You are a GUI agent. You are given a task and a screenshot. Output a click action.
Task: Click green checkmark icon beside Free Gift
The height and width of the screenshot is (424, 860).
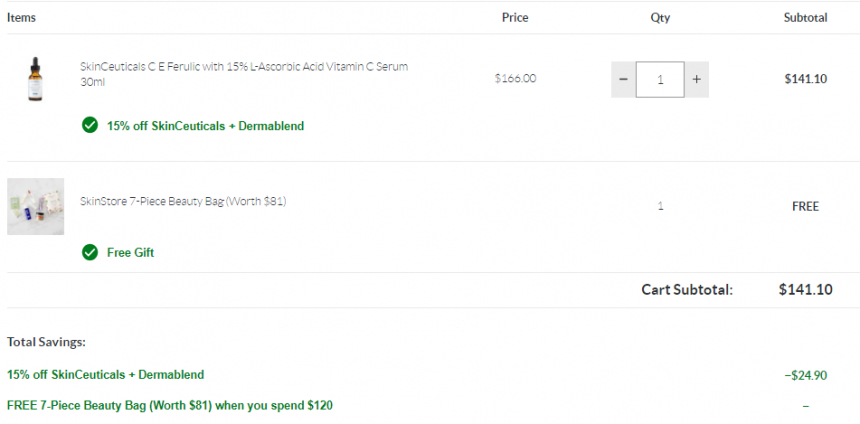coord(90,252)
